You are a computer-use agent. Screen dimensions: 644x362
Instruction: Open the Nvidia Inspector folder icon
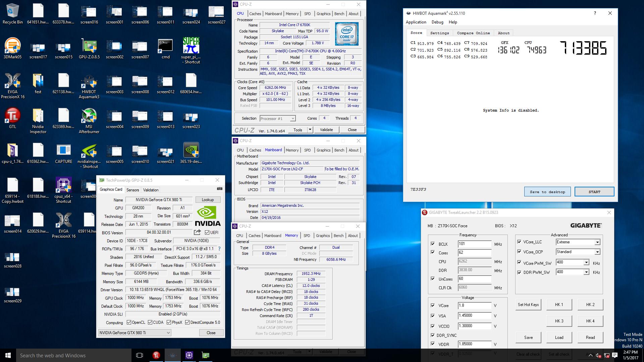click(38, 121)
